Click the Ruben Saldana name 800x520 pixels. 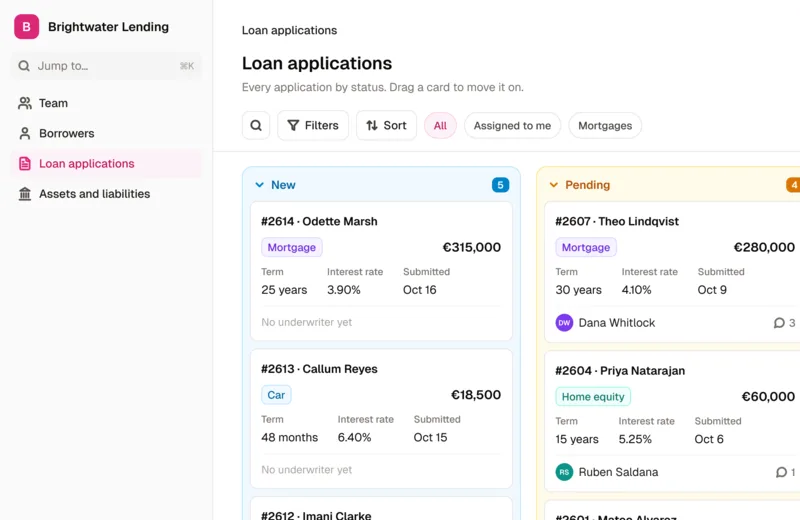(x=618, y=472)
